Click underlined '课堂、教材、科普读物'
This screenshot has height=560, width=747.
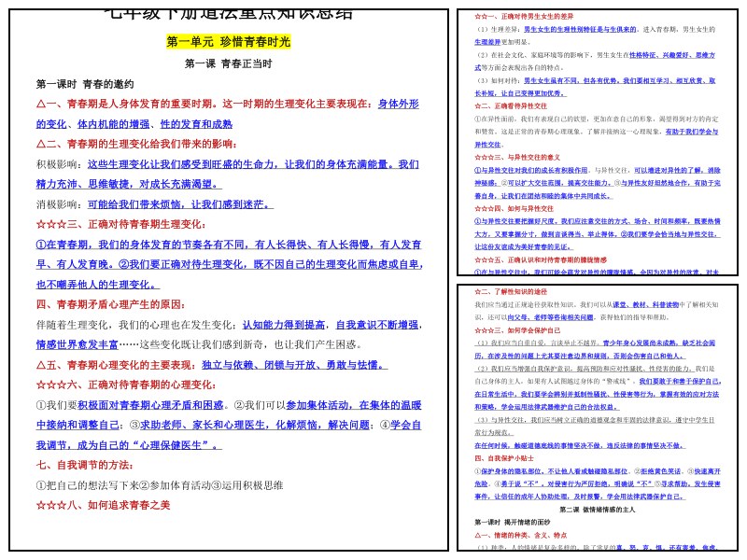tap(645, 304)
